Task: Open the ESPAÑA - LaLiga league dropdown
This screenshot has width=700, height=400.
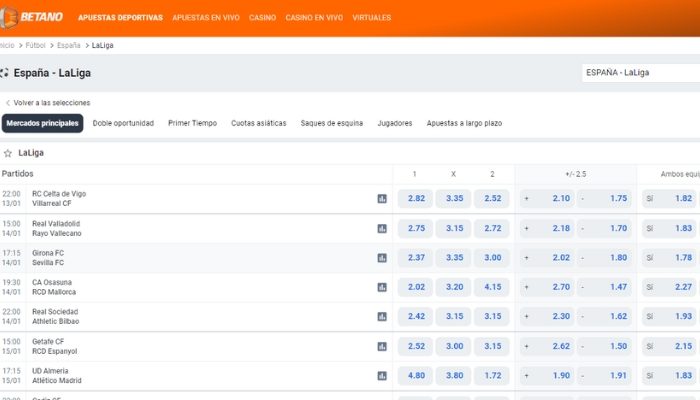Action: [640, 73]
